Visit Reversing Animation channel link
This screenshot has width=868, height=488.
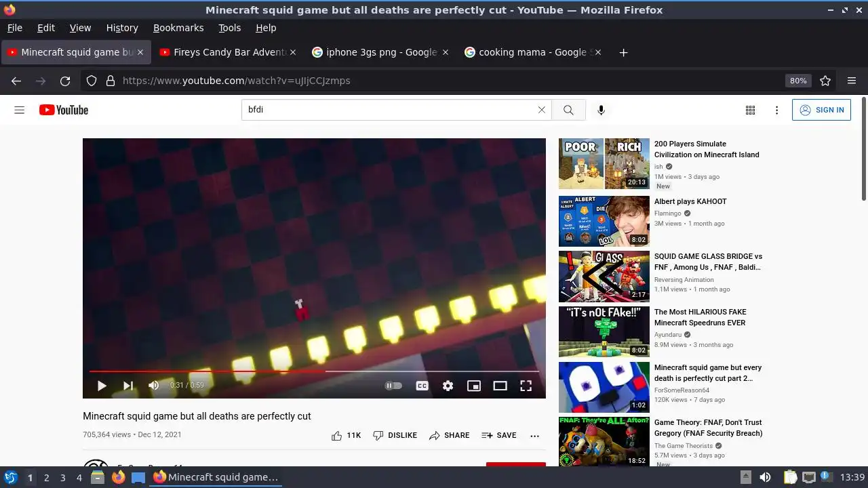click(684, 279)
